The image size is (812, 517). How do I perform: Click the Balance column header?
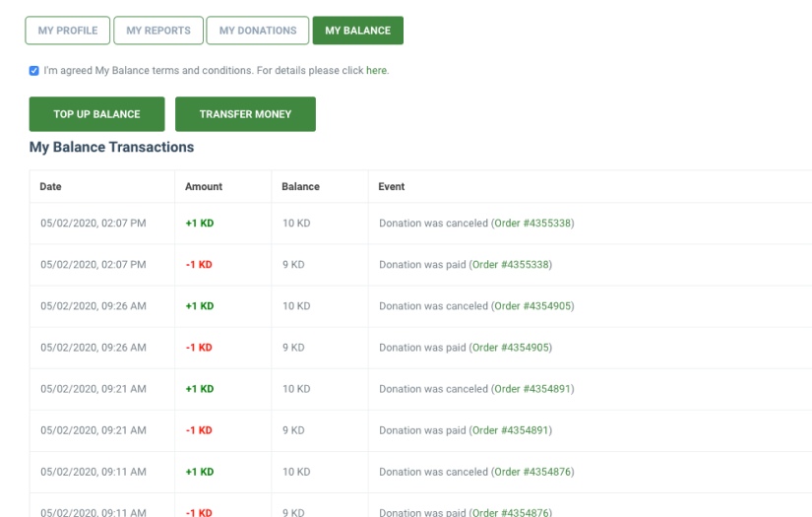coord(300,186)
